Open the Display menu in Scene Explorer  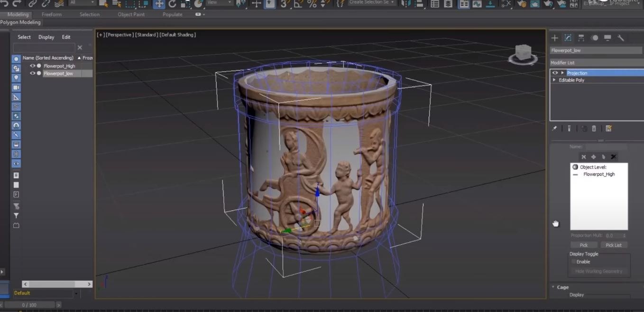click(46, 37)
